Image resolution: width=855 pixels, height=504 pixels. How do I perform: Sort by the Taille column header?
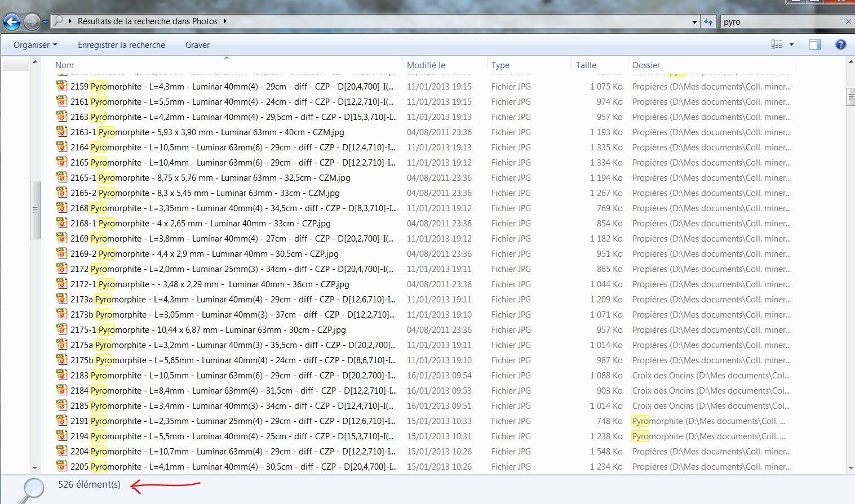coord(586,65)
